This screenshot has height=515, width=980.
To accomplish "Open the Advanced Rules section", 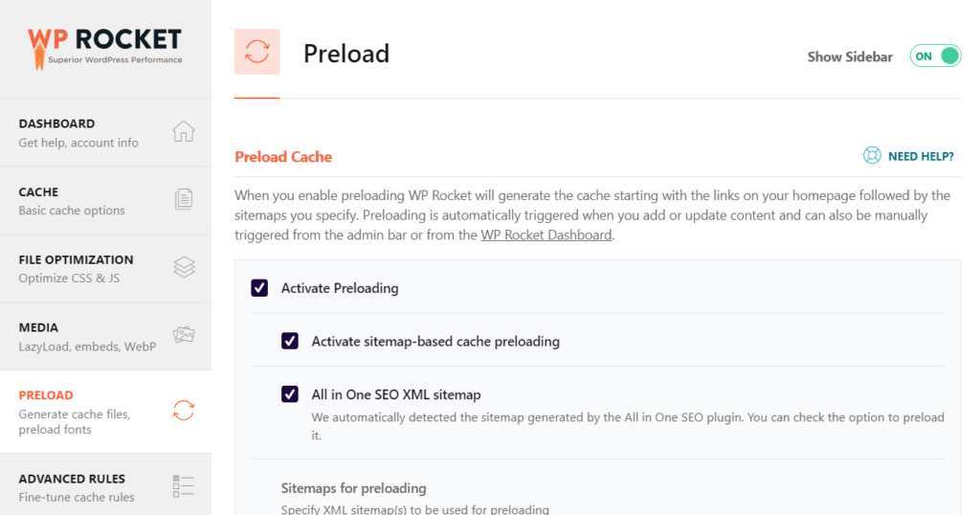I will coord(105,484).
